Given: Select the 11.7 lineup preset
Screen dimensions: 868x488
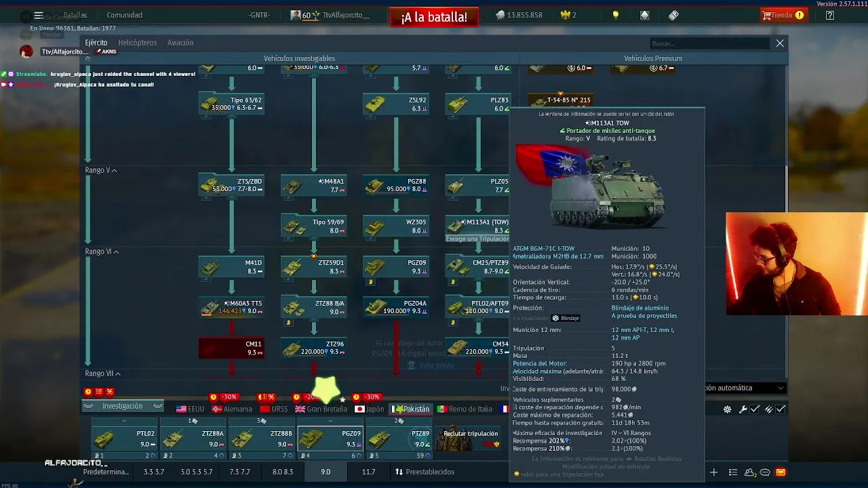Looking at the screenshot, I should [x=368, y=472].
